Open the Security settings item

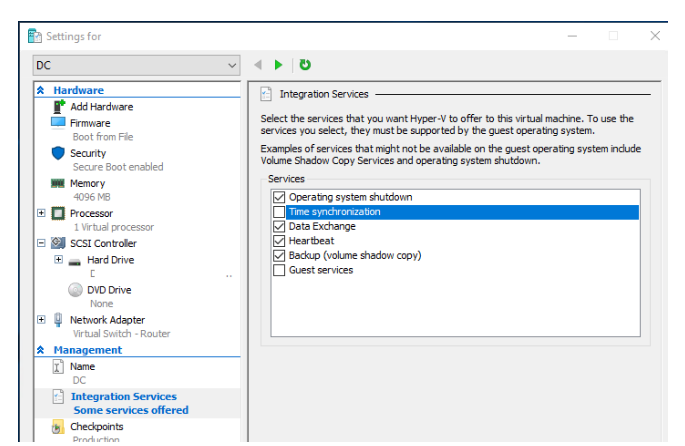pos(88,153)
